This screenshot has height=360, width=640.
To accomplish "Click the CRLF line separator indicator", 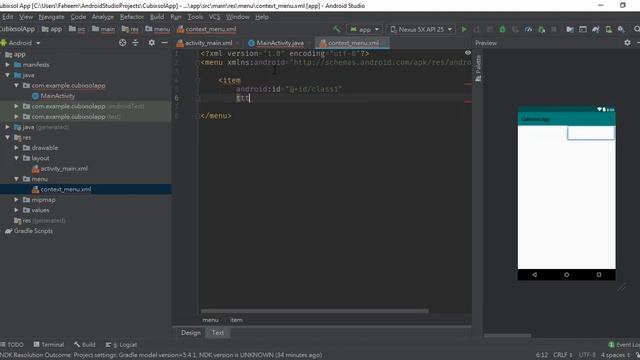I will [x=562, y=355].
